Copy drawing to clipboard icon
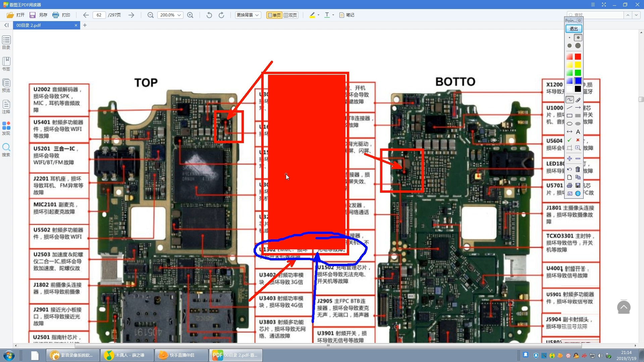Image resolution: width=644 pixels, height=362 pixels. tap(578, 177)
